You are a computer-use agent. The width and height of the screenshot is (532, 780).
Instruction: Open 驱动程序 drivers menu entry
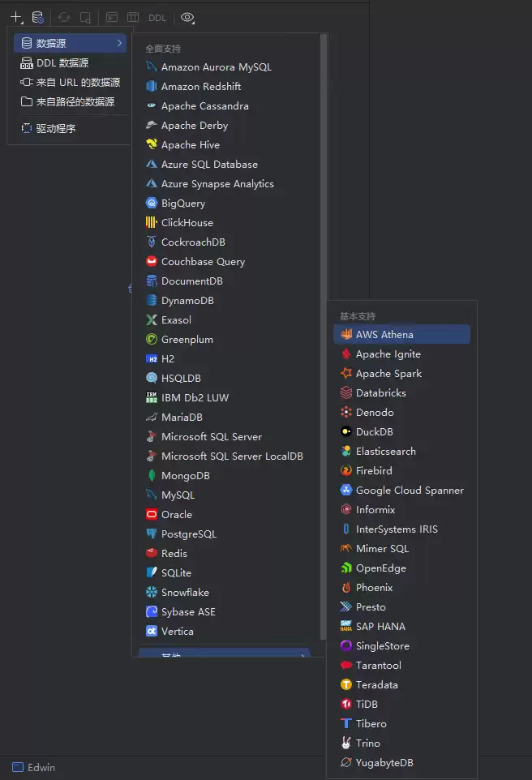(x=55, y=128)
